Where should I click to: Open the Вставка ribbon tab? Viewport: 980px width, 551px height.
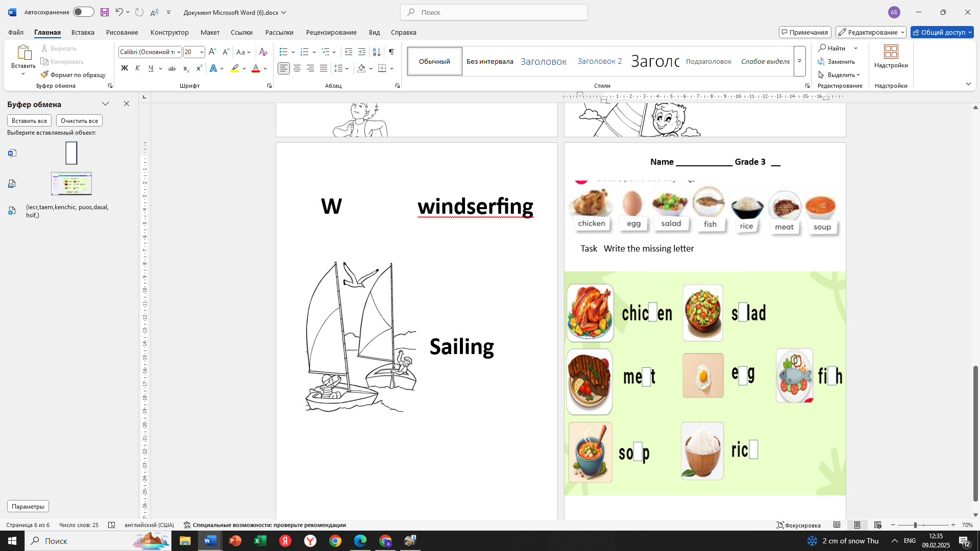tap(83, 32)
